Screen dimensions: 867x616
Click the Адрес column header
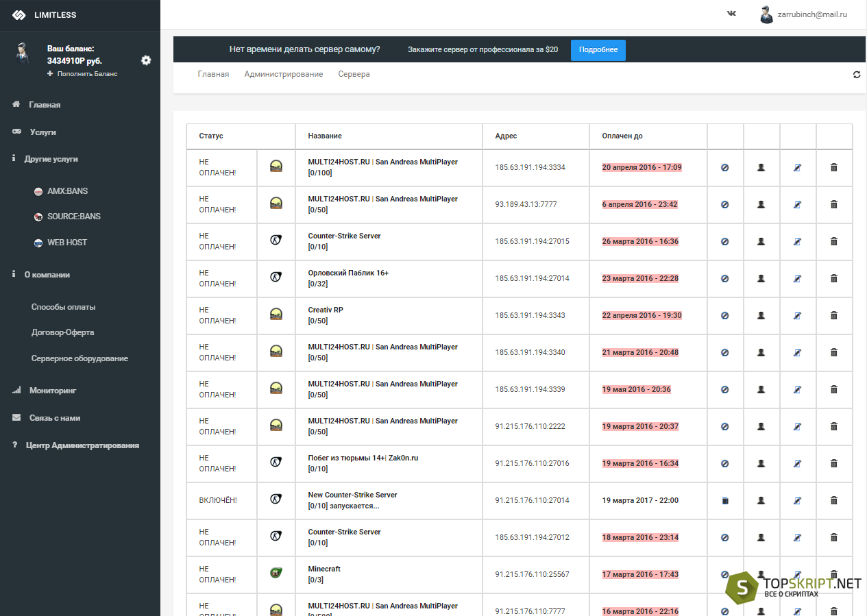click(506, 136)
